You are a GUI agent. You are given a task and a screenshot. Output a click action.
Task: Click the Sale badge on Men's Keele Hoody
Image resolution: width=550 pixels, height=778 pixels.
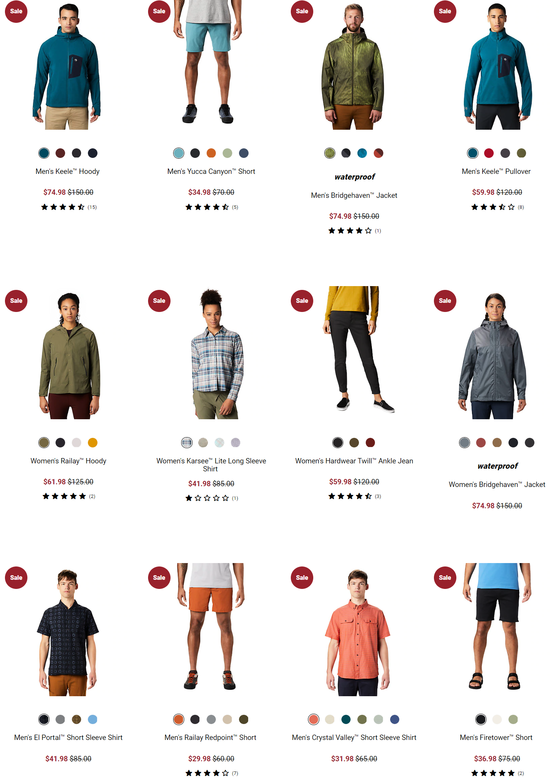point(16,11)
